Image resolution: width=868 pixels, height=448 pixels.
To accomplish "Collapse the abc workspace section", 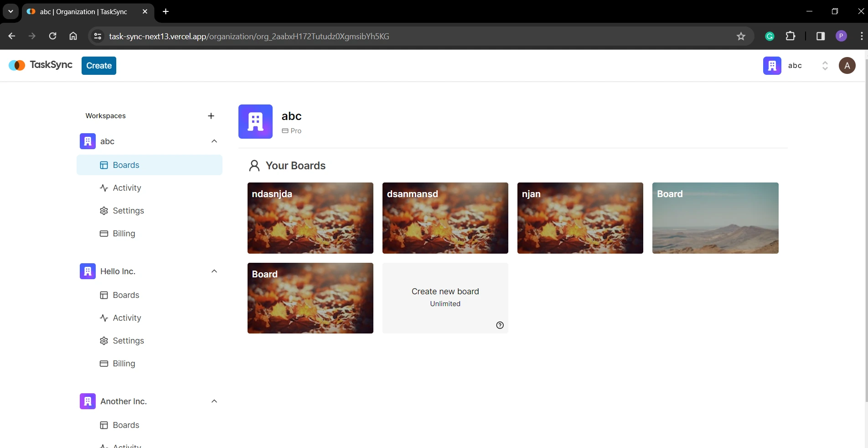I will pos(214,141).
